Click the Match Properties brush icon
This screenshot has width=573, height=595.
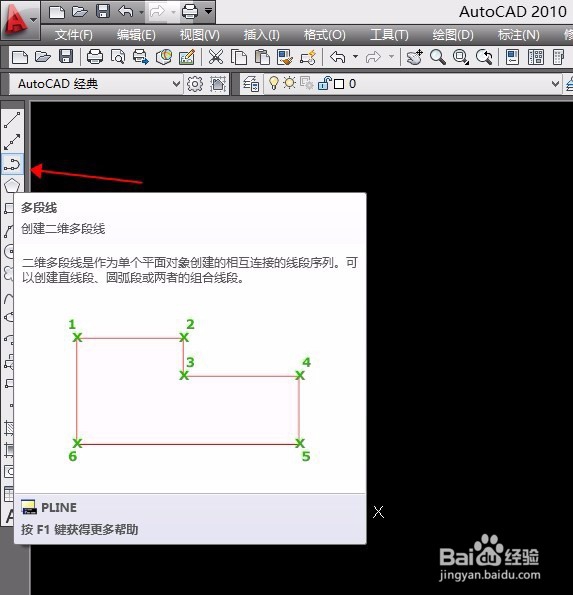click(285, 57)
